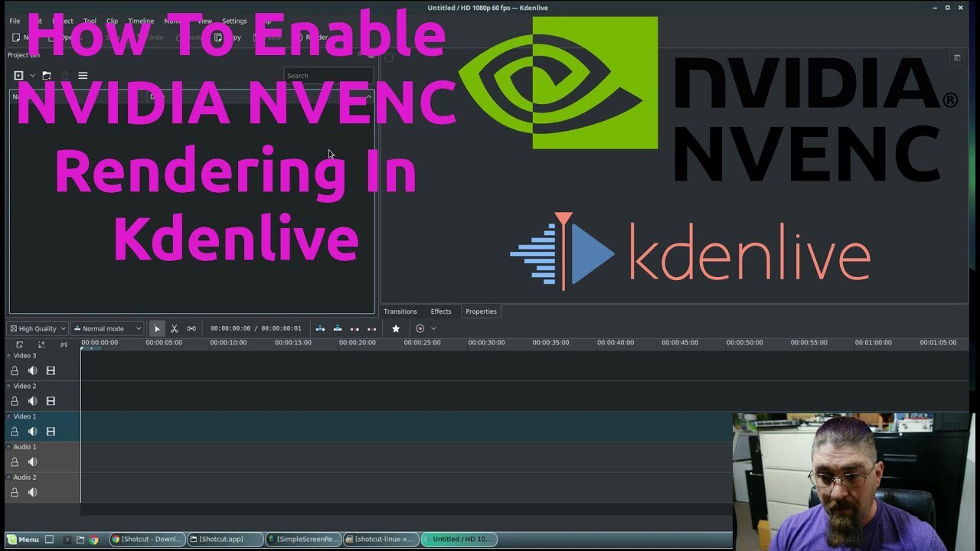Click the 00:00:10:00 ruler mark
The width and height of the screenshot is (980, 551).
(x=228, y=343)
